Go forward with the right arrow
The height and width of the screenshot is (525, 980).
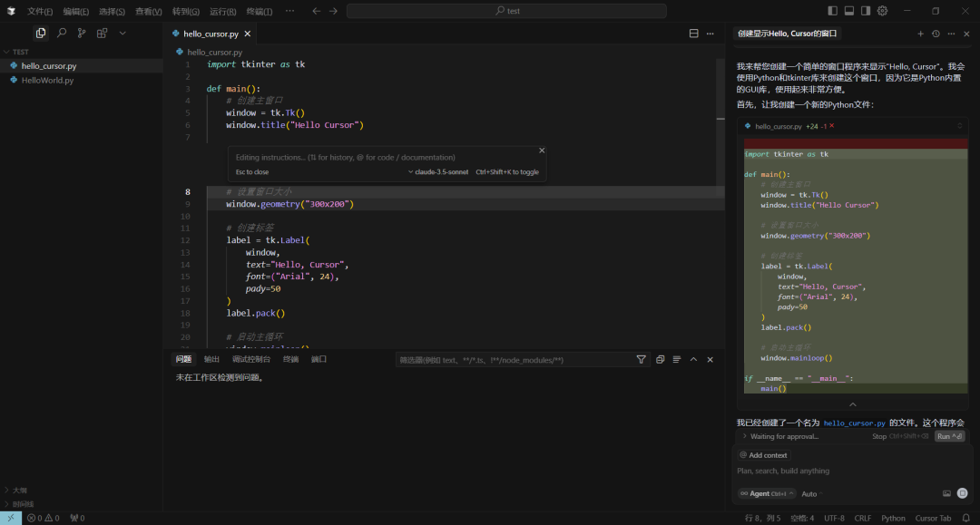333,11
